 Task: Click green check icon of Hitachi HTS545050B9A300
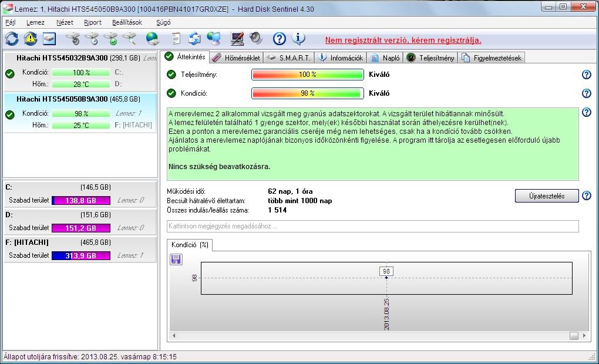click(x=10, y=114)
